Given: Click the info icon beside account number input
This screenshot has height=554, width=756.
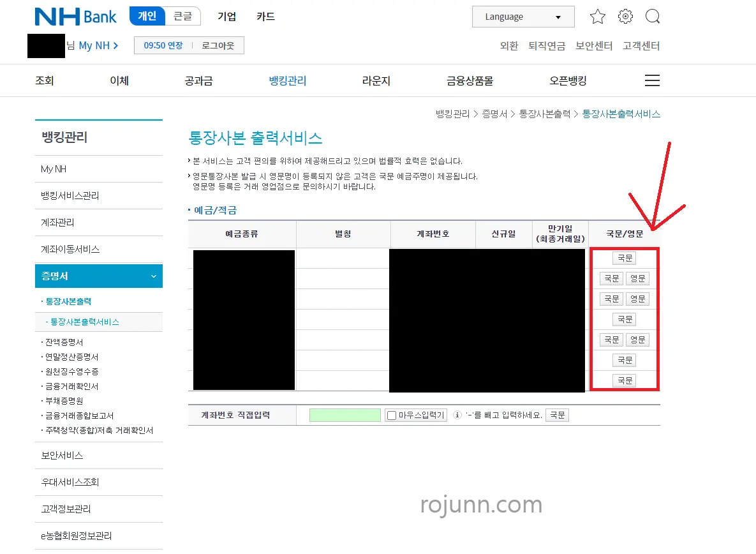Looking at the screenshot, I should click(x=457, y=414).
